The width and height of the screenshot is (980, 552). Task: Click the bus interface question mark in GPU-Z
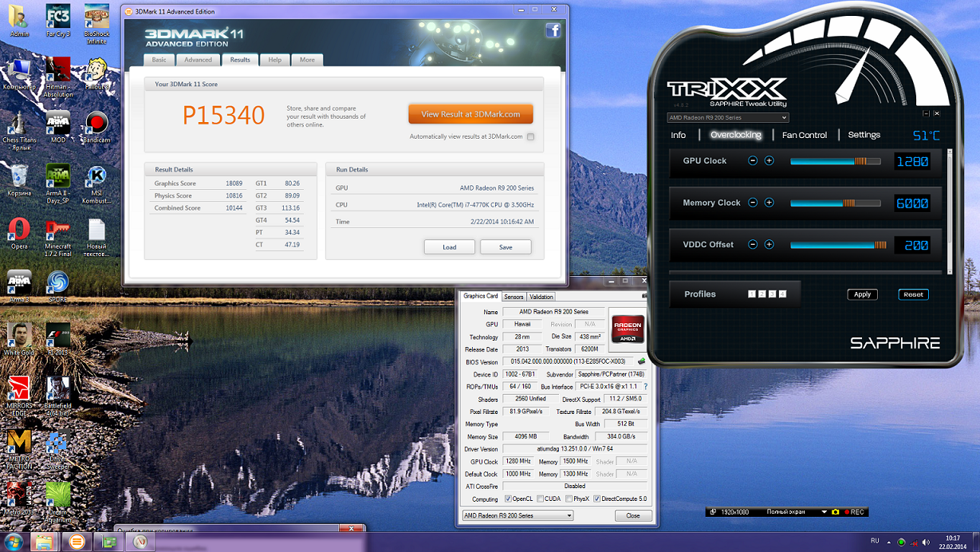[x=645, y=387]
